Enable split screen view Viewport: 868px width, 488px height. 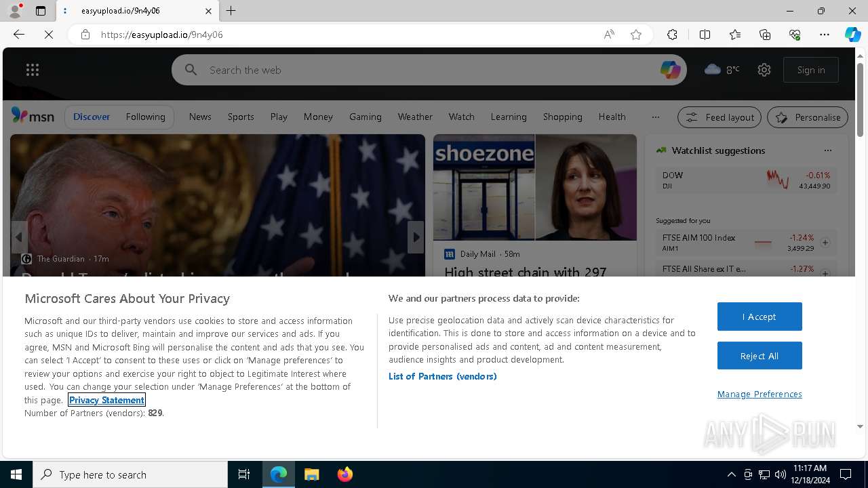pos(705,35)
